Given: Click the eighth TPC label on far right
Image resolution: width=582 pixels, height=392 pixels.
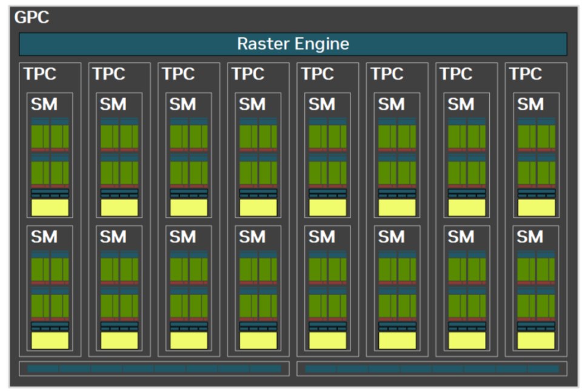Looking at the screenshot, I should tap(525, 75).
